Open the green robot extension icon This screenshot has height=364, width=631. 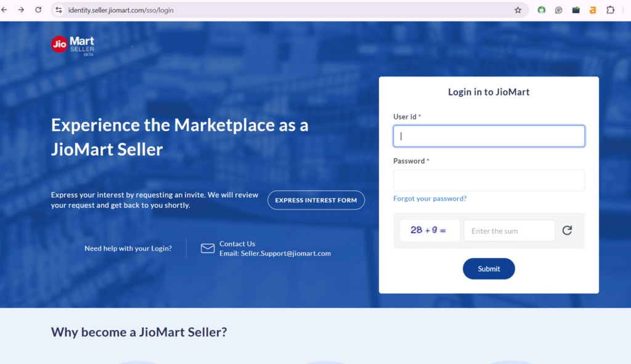[542, 10]
